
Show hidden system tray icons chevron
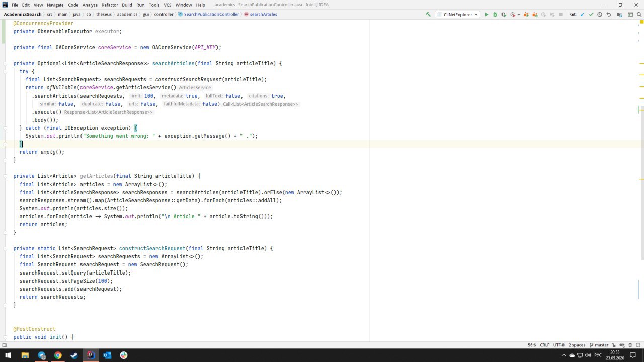(x=563, y=355)
